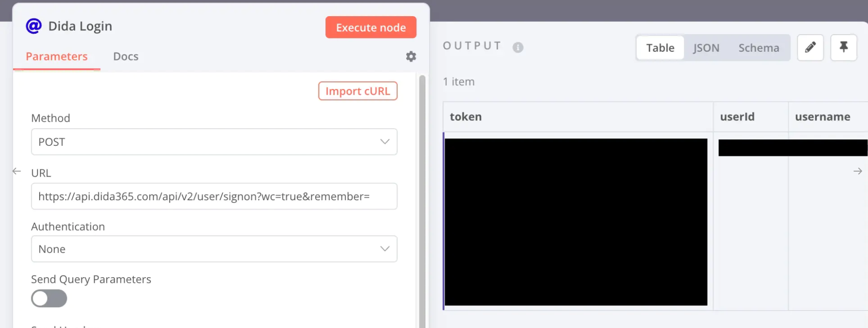Image resolution: width=868 pixels, height=328 pixels.
Task: Click the output info icon
Action: [518, 47]
